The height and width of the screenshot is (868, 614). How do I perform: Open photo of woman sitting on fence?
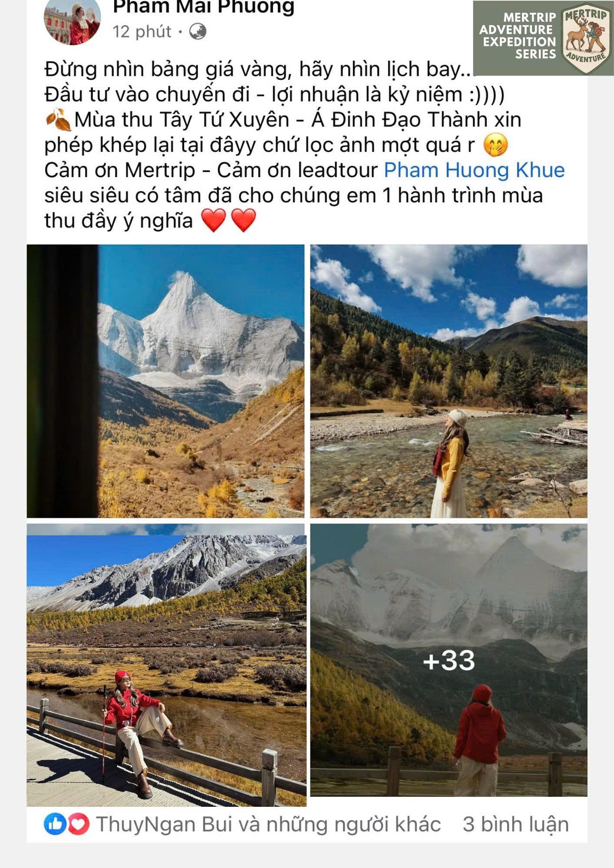pyautogui.click(x=167, y=665)
